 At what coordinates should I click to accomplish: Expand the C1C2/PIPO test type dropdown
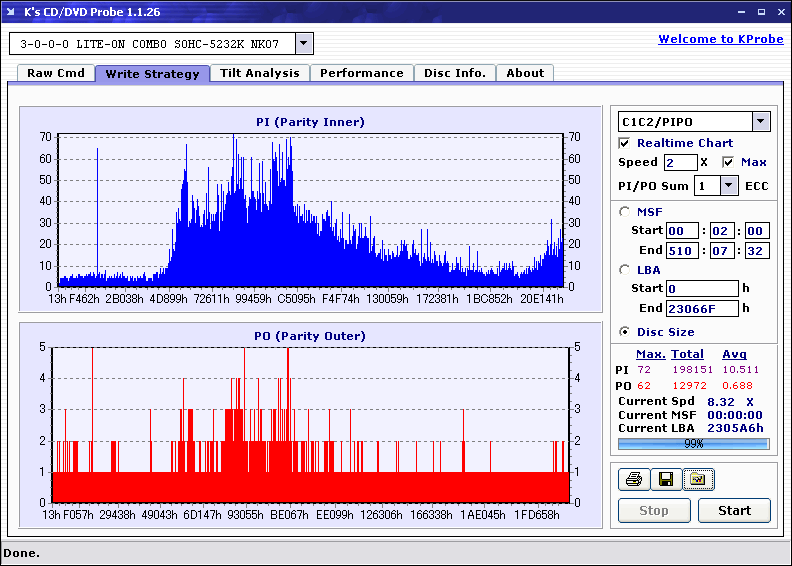[760, 122]
